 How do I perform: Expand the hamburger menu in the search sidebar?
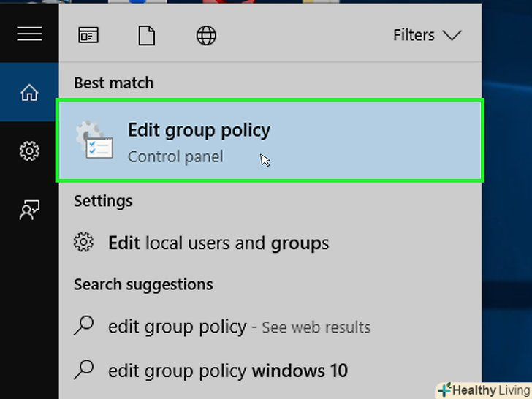29,34
